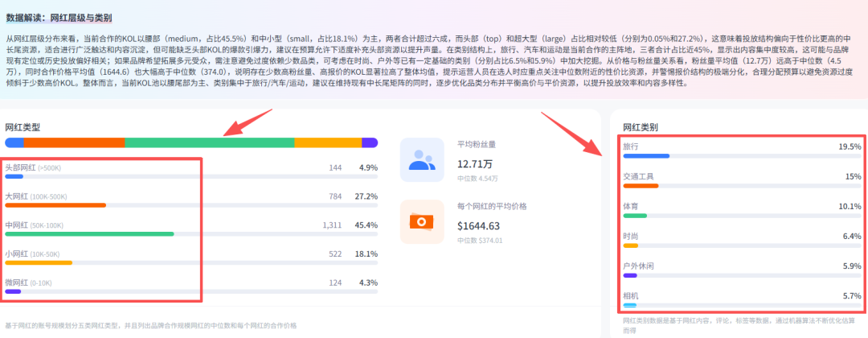
Task: Click the count value 522
Action: point(335,253)
